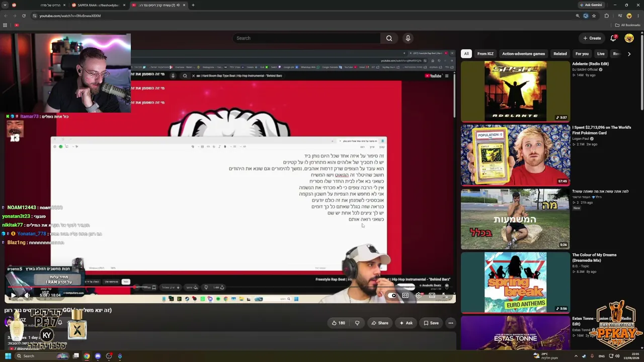Open the 29°C weather widget
The width and height of the screenshot is (644, 362).
(545, 356)
